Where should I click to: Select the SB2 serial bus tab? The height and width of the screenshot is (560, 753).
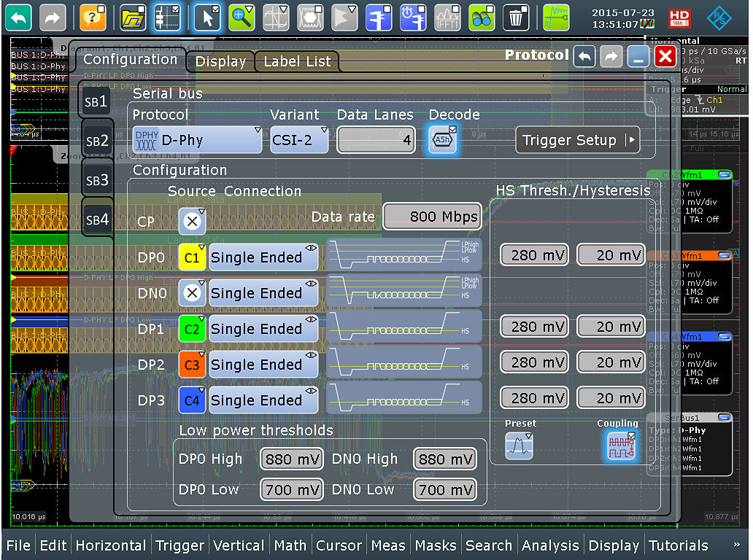(x=97, y=141)
